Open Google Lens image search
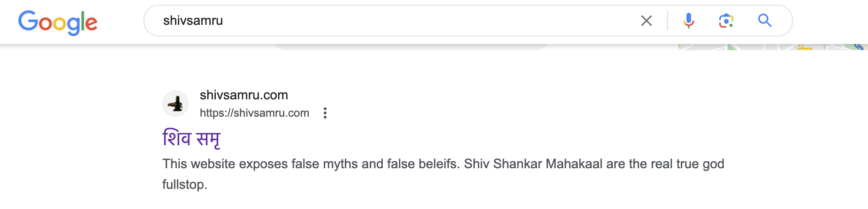868x209 pixels. pos(726,21)
